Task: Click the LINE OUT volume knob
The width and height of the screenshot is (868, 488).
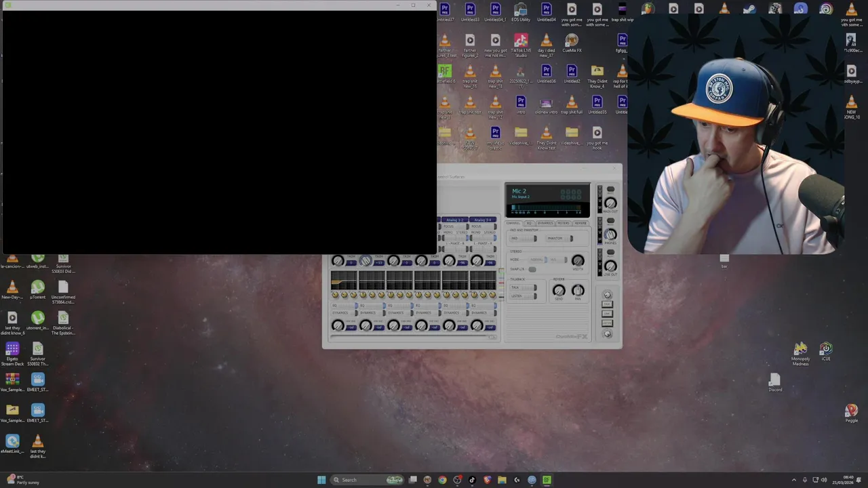Action: 610,266
